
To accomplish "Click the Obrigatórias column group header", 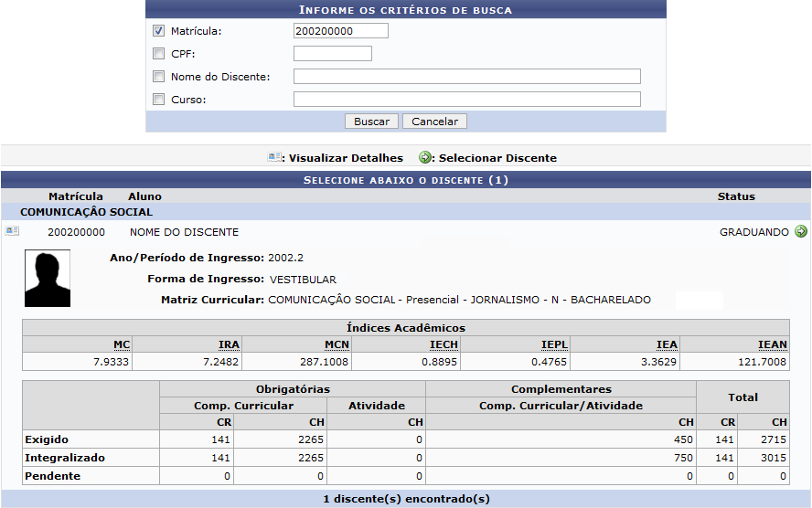I will tap(293, 389).
